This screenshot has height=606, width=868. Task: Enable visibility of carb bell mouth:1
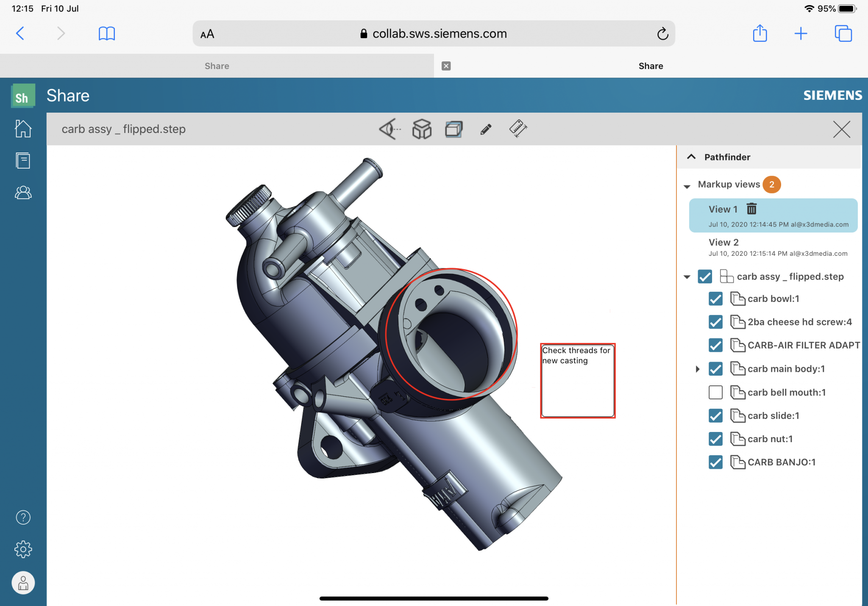tap(715, 392)
